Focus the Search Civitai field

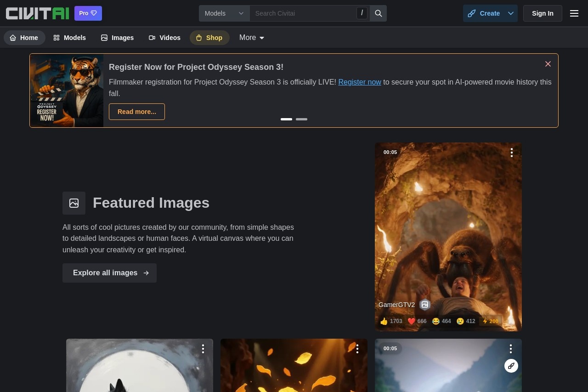click(303, 13)
